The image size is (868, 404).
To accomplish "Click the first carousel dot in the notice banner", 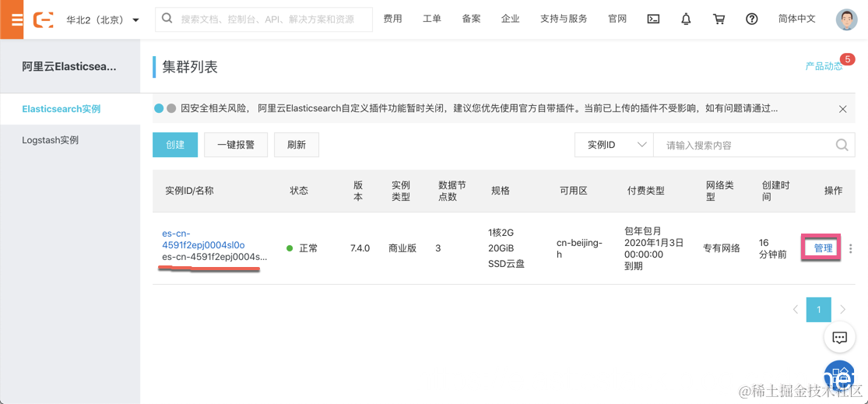I will click(x=159, y=109).
